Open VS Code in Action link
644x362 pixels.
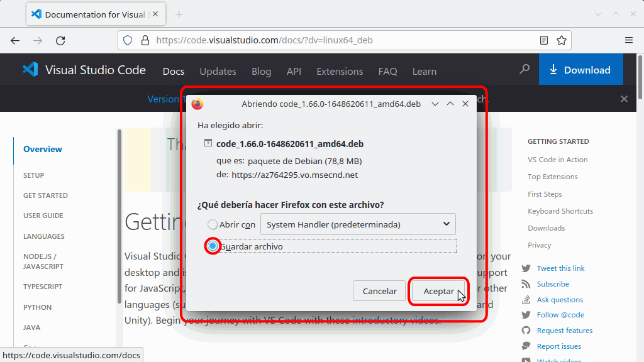pos(557,160)
